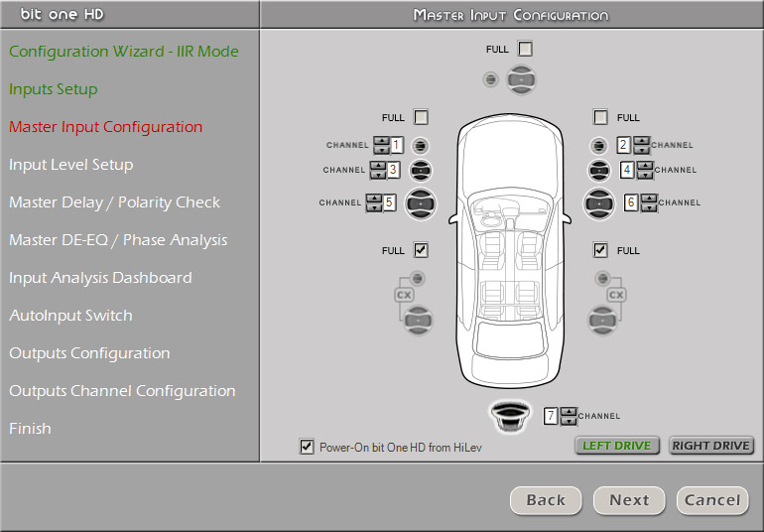
Task: Click the rear left tweeter speaker icon
Action: click(417, 279)
